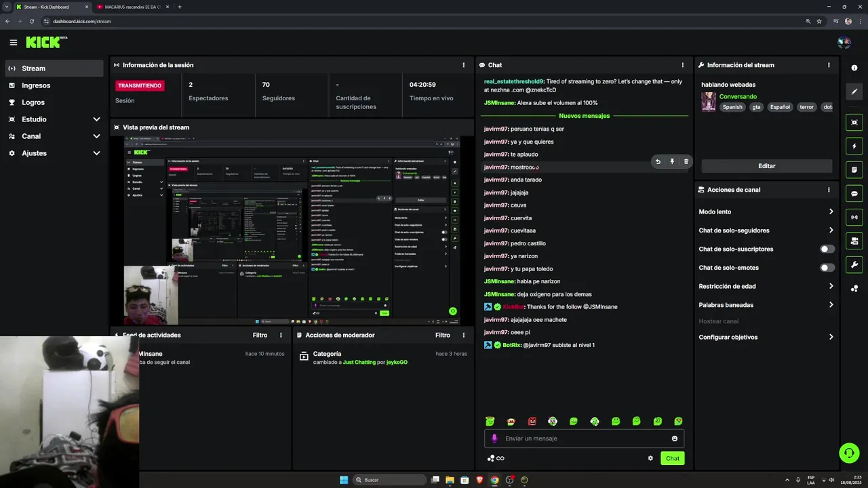Image resolution: width=868 pixels, height=488 pixels.
Task: Open the Windows Start menu
Action: (344, 480)
